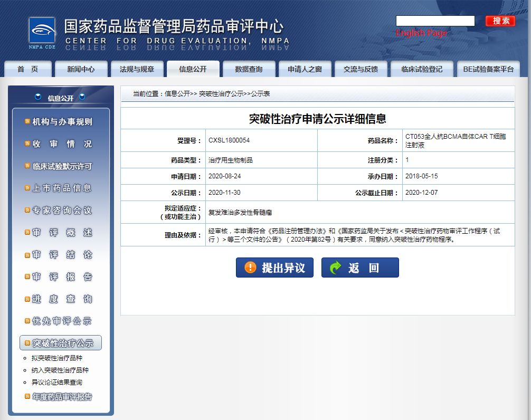Click the RSS icon beside 年度药品审评报告

pyautogui.click(x=27, y=396)
